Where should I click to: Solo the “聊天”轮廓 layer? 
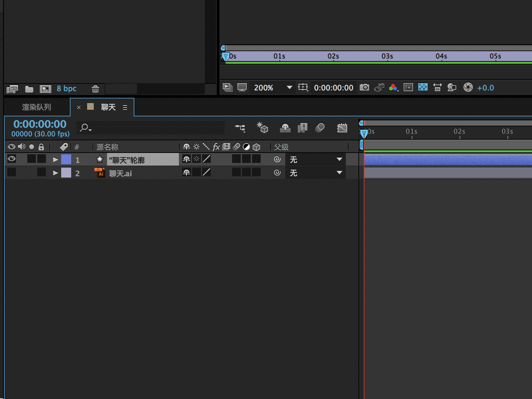[32, 159]
